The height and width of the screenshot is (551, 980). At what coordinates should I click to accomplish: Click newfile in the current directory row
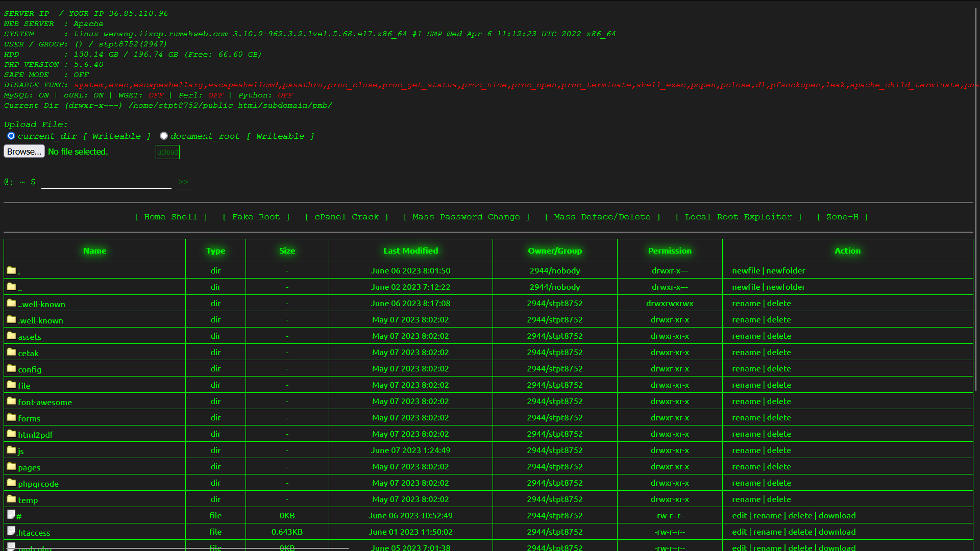pyautogui.click(x=746, y=270)
